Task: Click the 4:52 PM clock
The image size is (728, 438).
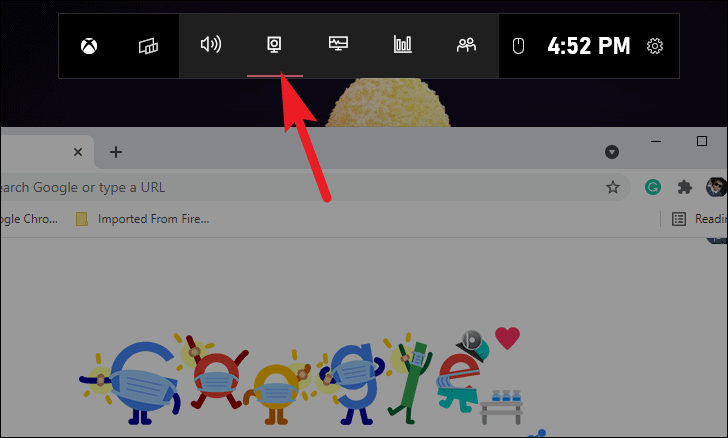Action: coord(589,46)
